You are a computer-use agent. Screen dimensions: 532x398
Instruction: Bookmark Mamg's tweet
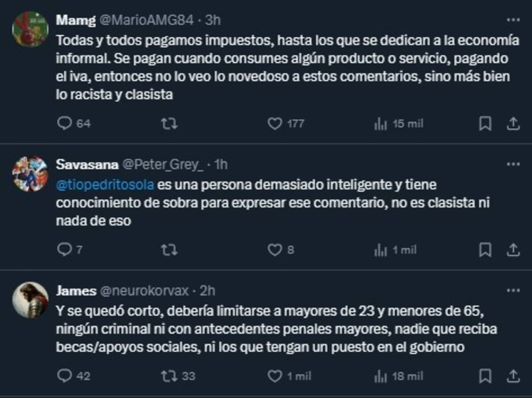click(486, 124)
